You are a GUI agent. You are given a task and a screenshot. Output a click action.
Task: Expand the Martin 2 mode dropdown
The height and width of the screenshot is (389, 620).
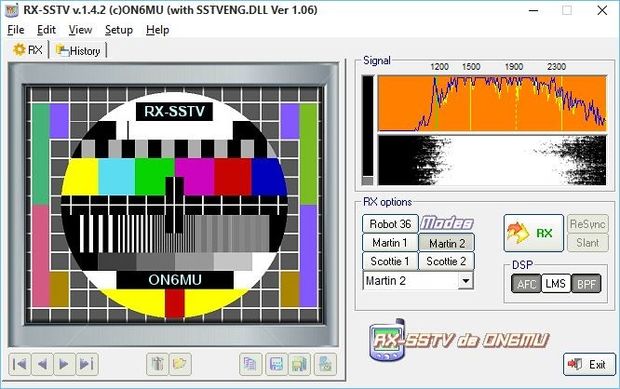tap(466, 281)
